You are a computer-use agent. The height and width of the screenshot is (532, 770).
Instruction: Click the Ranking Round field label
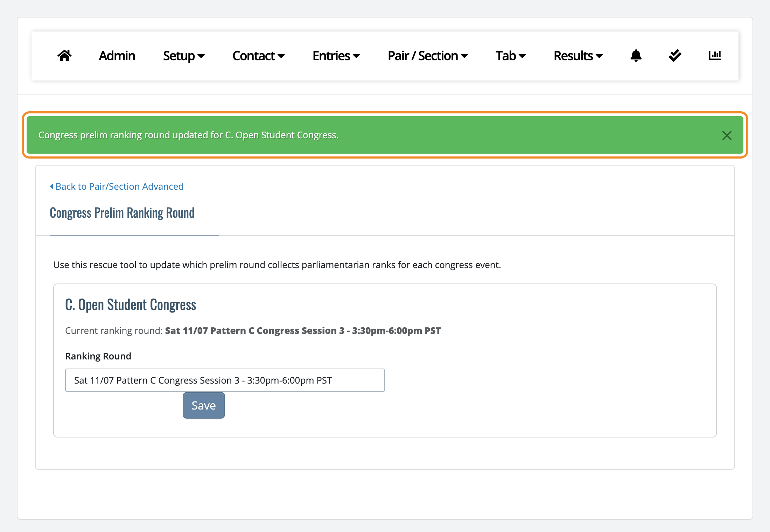98,356
